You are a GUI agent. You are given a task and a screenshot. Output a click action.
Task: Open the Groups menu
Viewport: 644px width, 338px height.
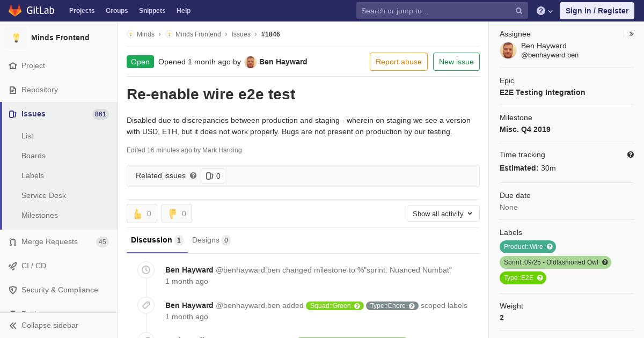tap(117, 11)
